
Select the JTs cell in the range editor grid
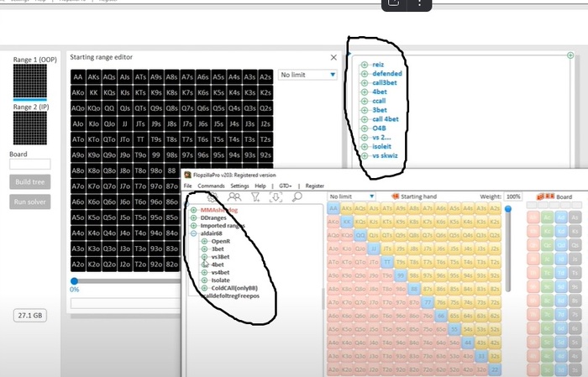tap(140, 123)
